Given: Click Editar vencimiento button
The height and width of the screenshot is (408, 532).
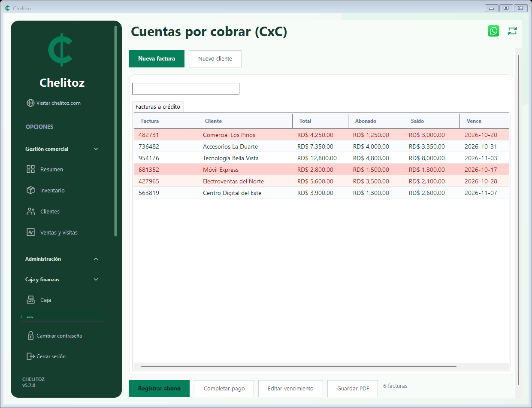Looking at the screenshot, I should point(290,389).
